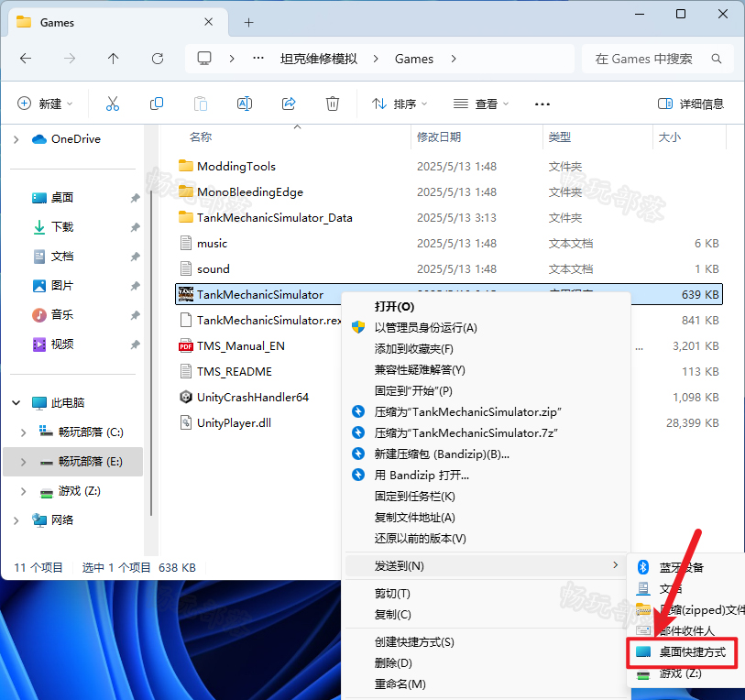This screenshot has width=745, height=700.
Task: Choose 添加到收藏夹(F) in context menu
Action: tap(486, 349)
